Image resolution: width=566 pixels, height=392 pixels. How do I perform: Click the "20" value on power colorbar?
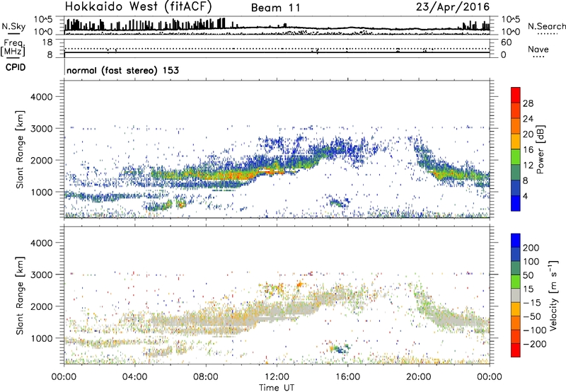(x=528, y=134)
